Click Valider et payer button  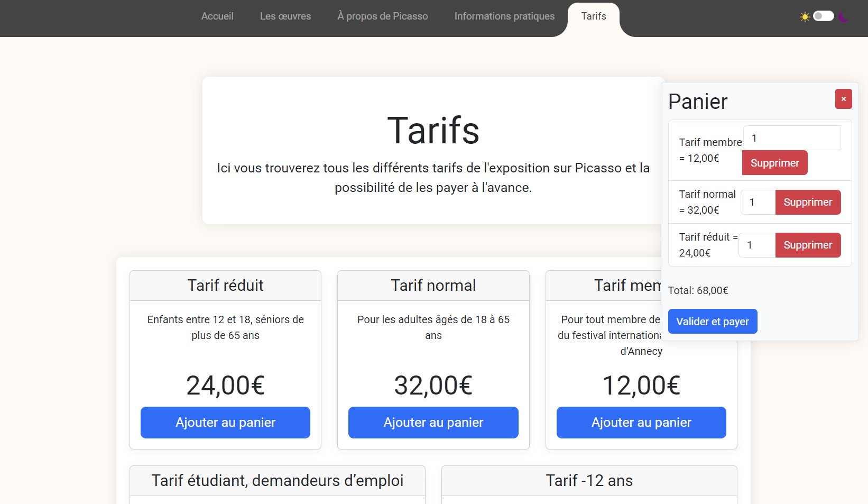[x=713, y=322]
